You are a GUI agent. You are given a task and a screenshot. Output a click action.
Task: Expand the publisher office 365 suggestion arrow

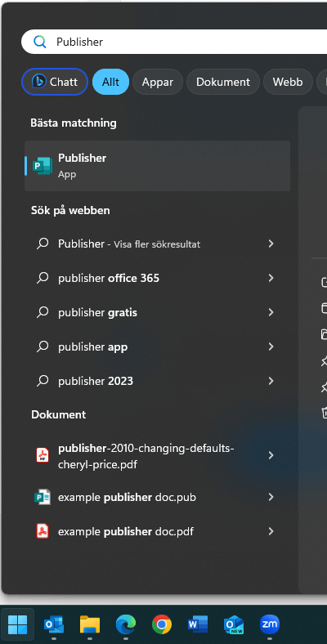pos(271,278)
